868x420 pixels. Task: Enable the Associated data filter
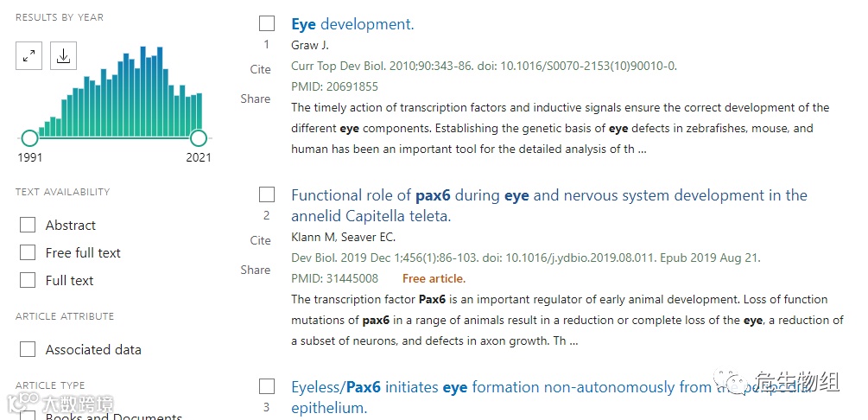coord(29,350)
